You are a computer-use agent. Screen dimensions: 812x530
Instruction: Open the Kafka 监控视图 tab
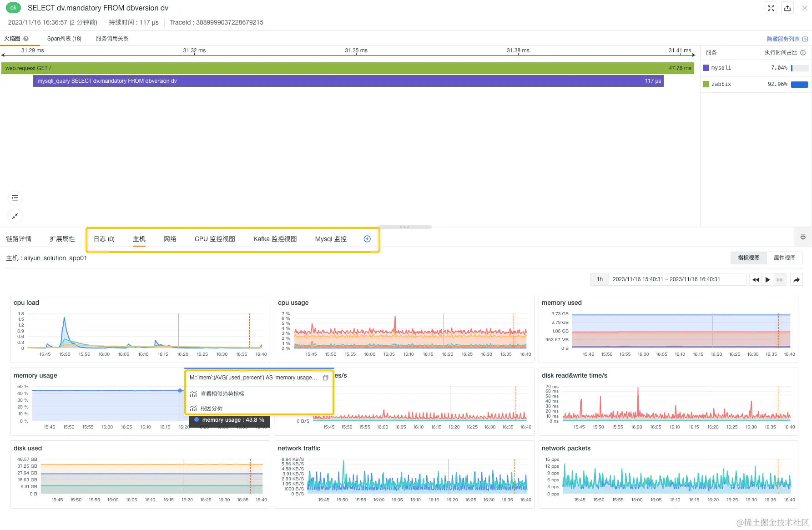coord(275,239)
